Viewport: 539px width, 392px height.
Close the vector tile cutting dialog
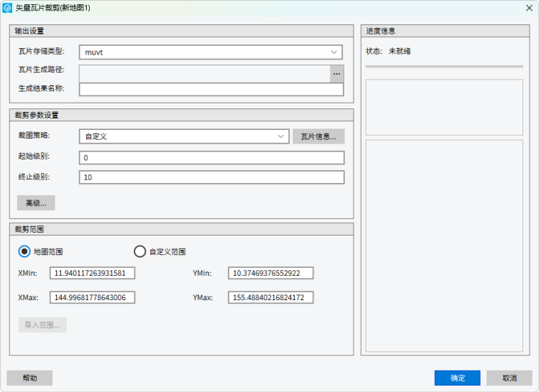tap(528, 8)
